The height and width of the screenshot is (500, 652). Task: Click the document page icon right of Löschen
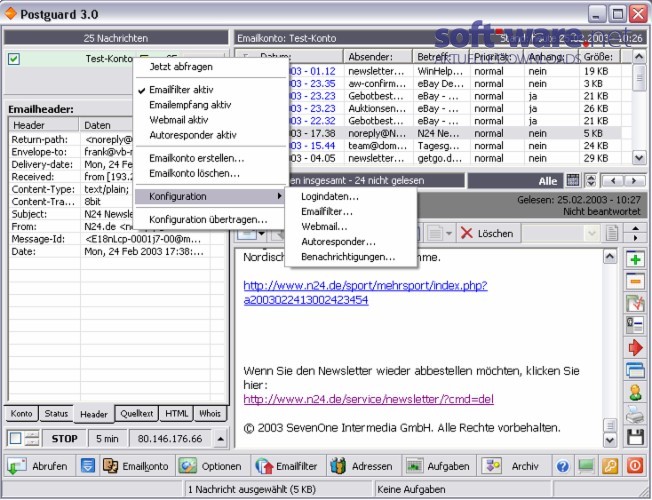point(612,233)
